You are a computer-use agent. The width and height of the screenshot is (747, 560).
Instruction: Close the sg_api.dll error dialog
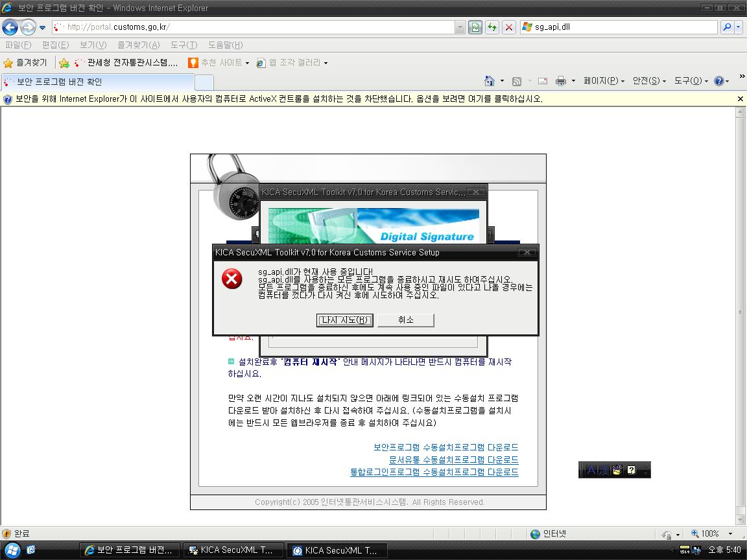527,252
